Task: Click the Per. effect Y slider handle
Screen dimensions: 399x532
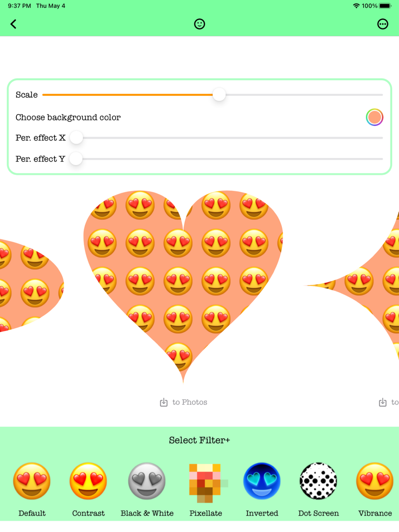Action: 76,159
